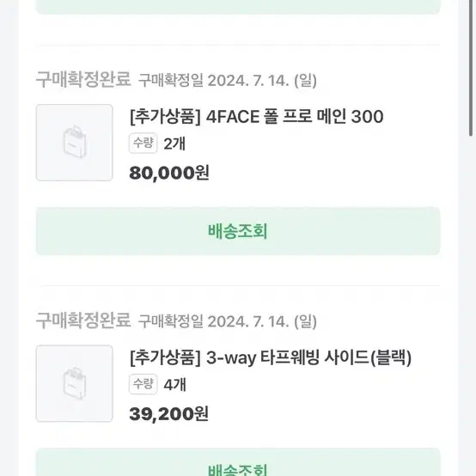Click shopping bag icon in 3-way 타프웨빙 image
476x476 pixels.
coord(75,383)
